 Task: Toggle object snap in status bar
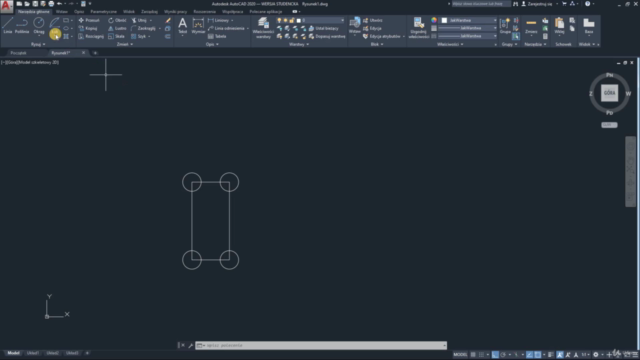coord(538,355)
